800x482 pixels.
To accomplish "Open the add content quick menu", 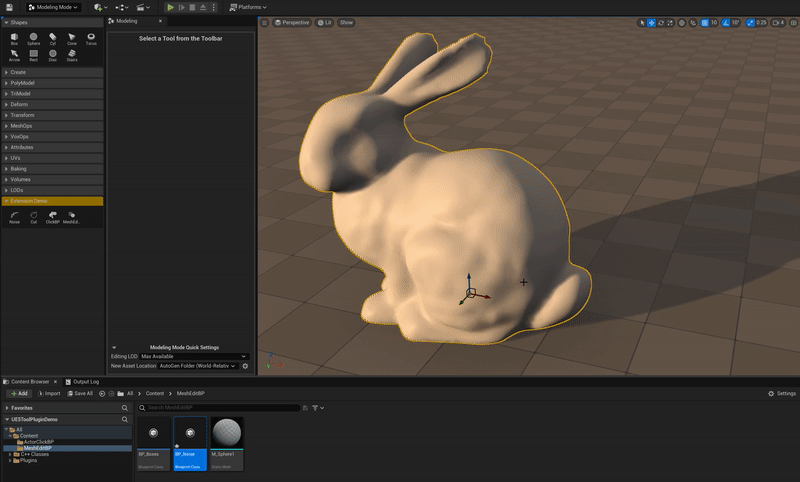I will 101,7.
